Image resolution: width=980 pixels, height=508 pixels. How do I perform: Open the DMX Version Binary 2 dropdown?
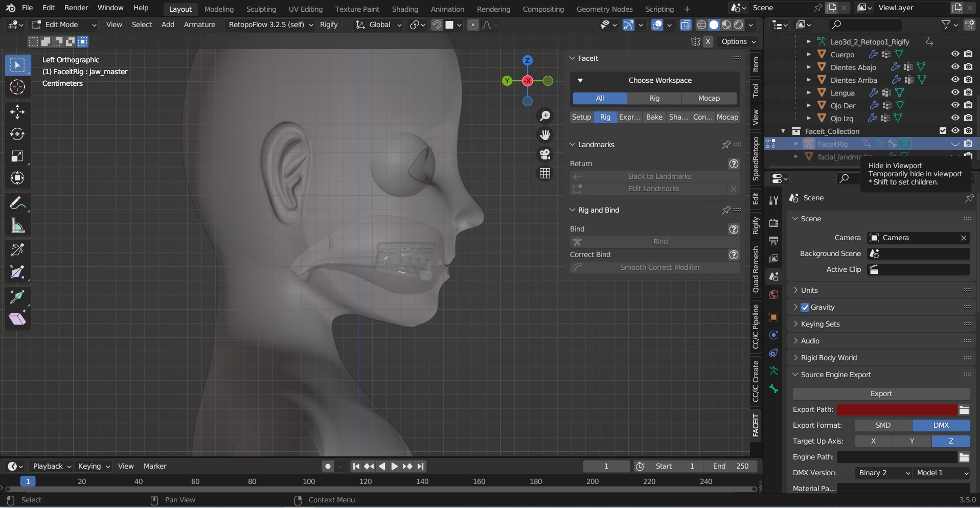[x=883, y=473]
